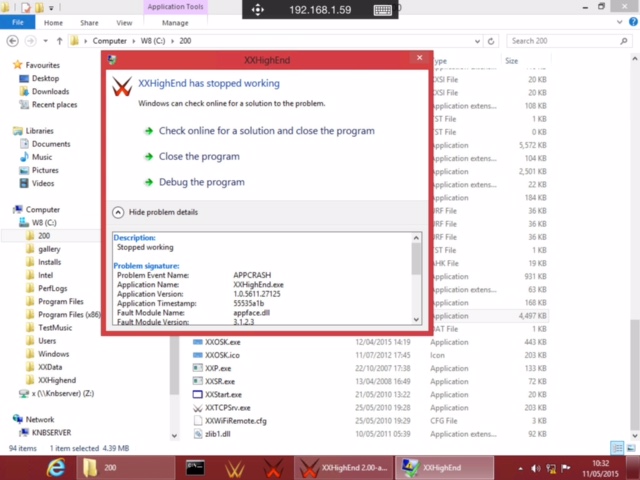Click Application Tools contextual tab
Viewport: 640px width, 480px height.
coord(176,7)
